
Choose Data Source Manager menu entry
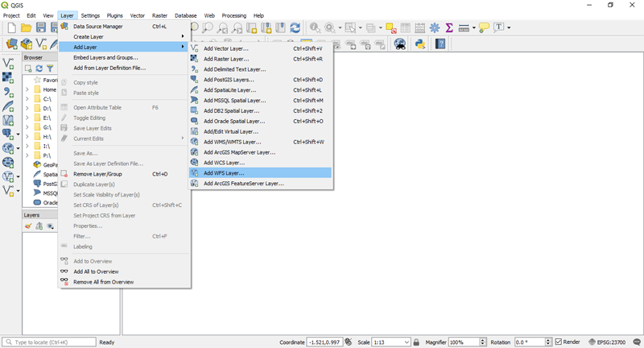pos(125,27)
